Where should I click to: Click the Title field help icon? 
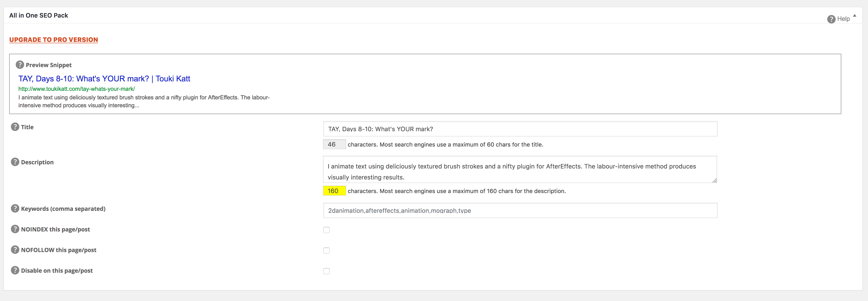click(x=15, y=127)
